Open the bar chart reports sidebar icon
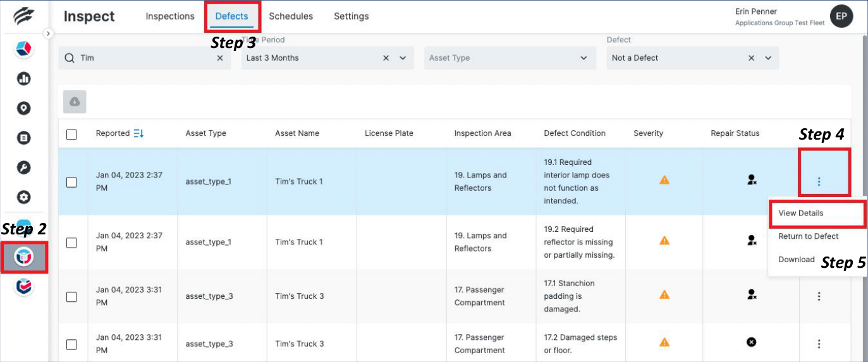Screen dimensions: 868x362 (x=24, y=79)
